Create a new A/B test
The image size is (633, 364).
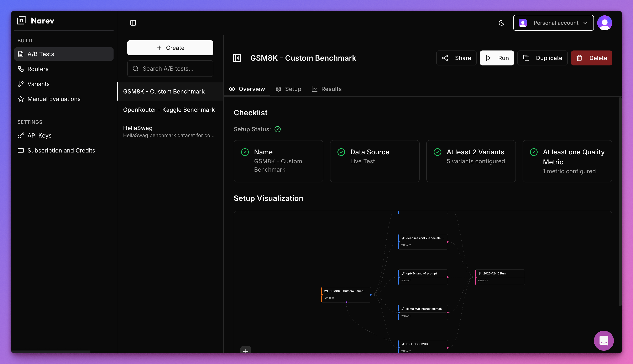(x=170, y=48)
